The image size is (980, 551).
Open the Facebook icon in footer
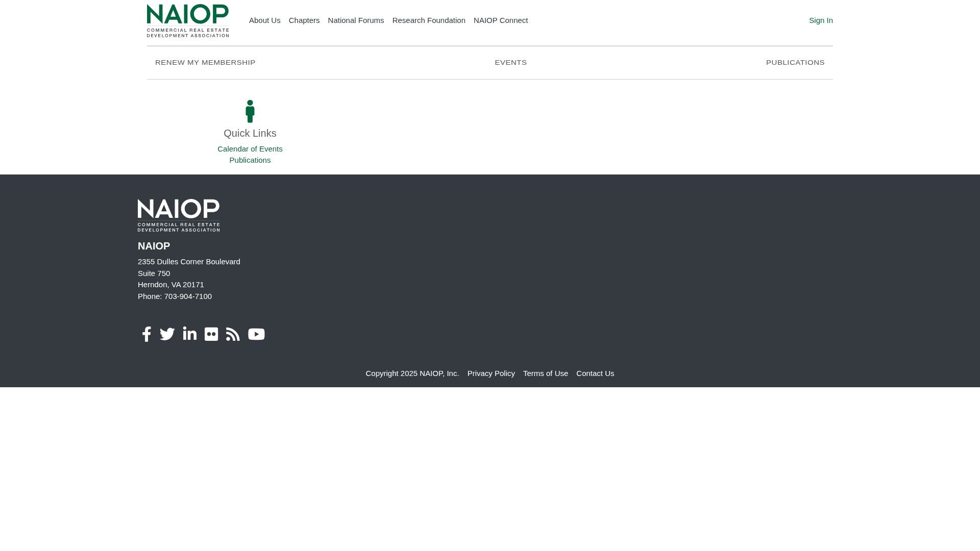pos(146,334)
